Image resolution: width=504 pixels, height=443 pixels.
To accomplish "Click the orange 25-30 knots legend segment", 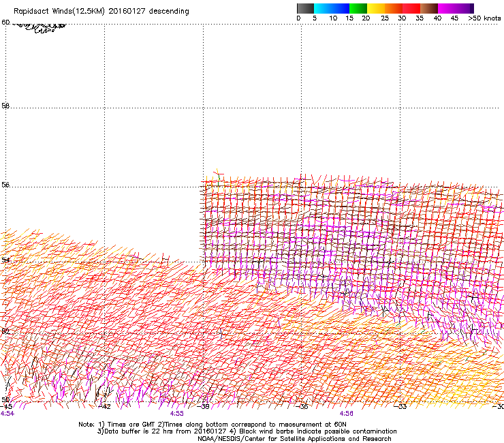I will pos(394,8).
